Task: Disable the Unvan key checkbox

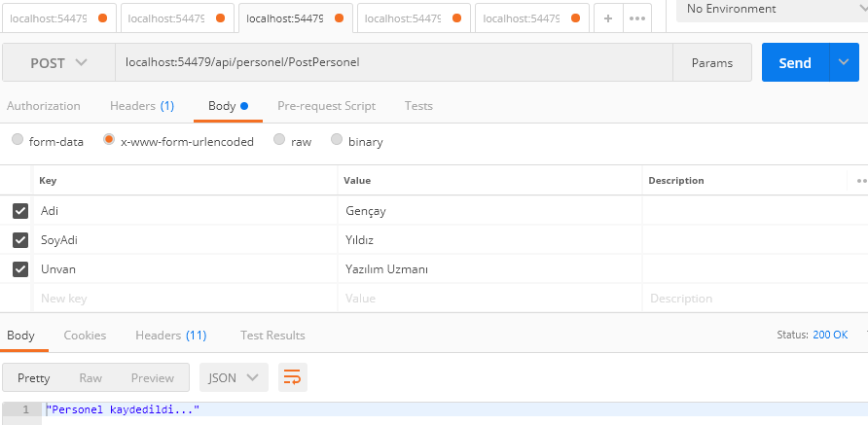Action: pyautogui.click(x=20, y=268)
